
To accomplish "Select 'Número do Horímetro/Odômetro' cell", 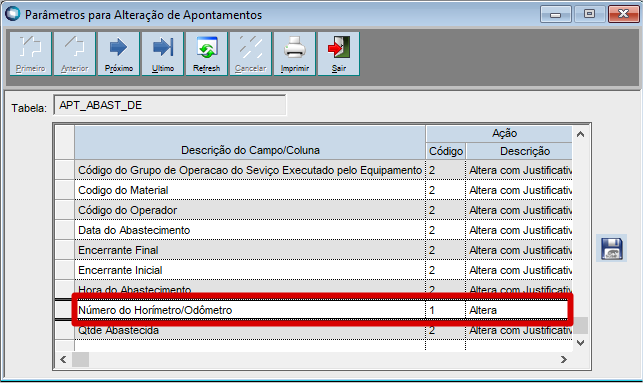I will coord(250,310).
